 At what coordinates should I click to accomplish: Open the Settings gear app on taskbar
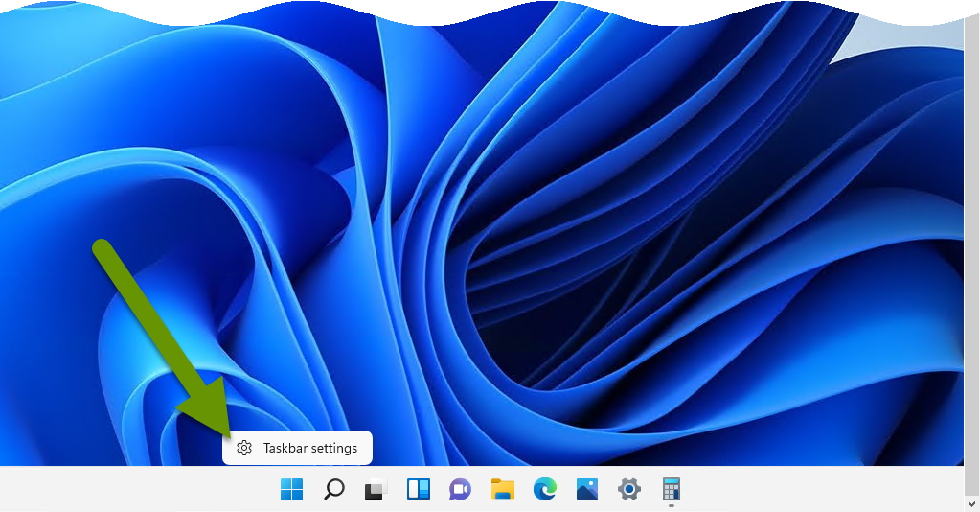[628, 489]
